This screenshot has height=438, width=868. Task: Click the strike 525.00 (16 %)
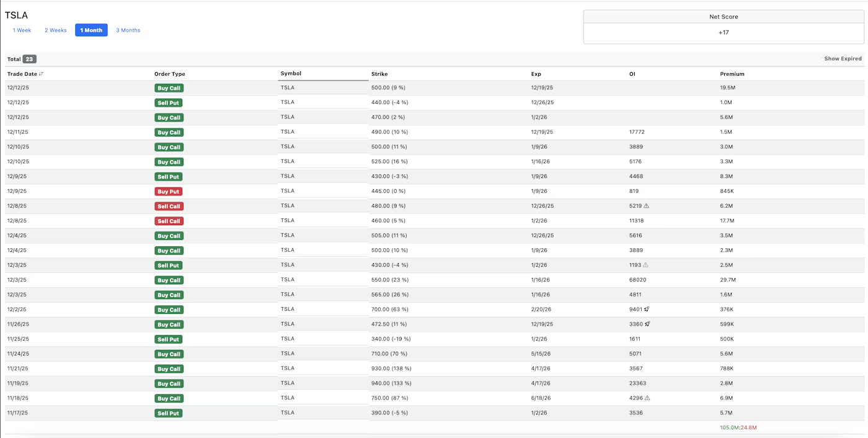(390, 161)
